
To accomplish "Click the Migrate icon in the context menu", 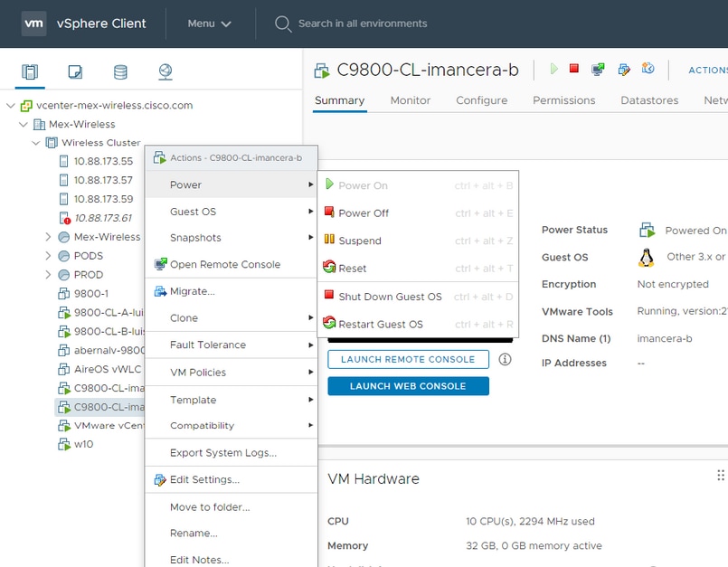I will coord(160,291).
